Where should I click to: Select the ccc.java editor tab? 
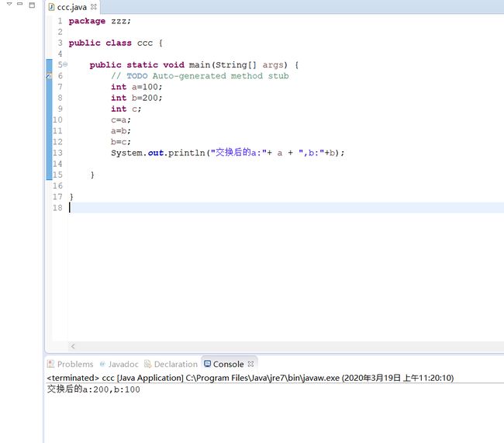click(72, 7)
